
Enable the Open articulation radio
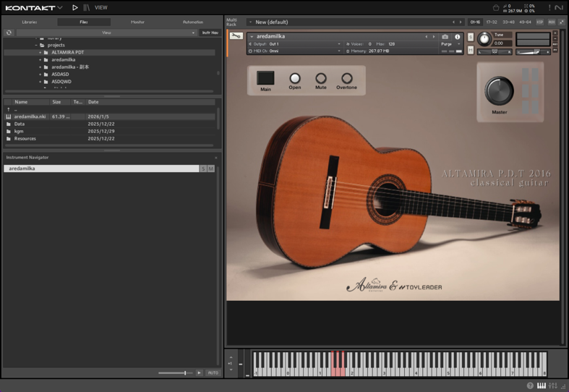(295, 78)
